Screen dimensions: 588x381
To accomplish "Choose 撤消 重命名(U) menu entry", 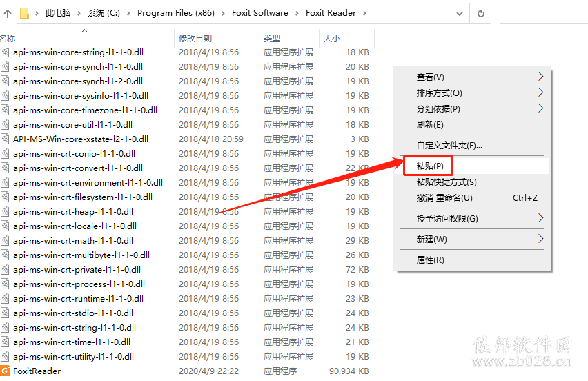I will pos(472,198).
